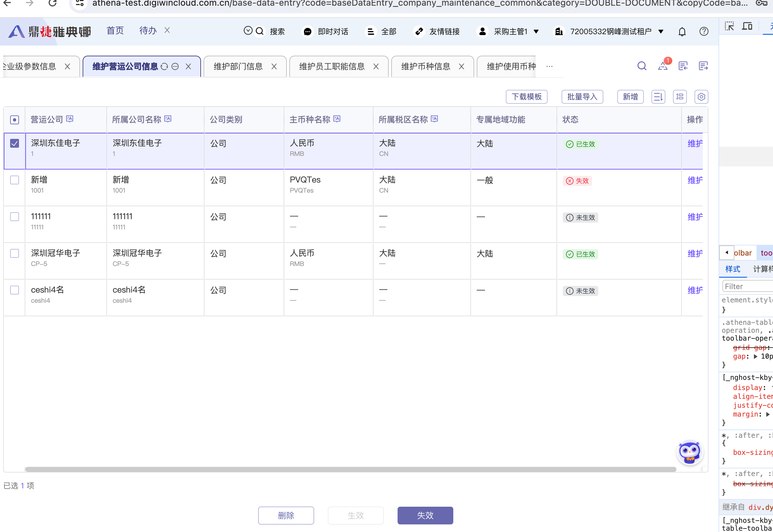Click the table settings gear icon

701,97
